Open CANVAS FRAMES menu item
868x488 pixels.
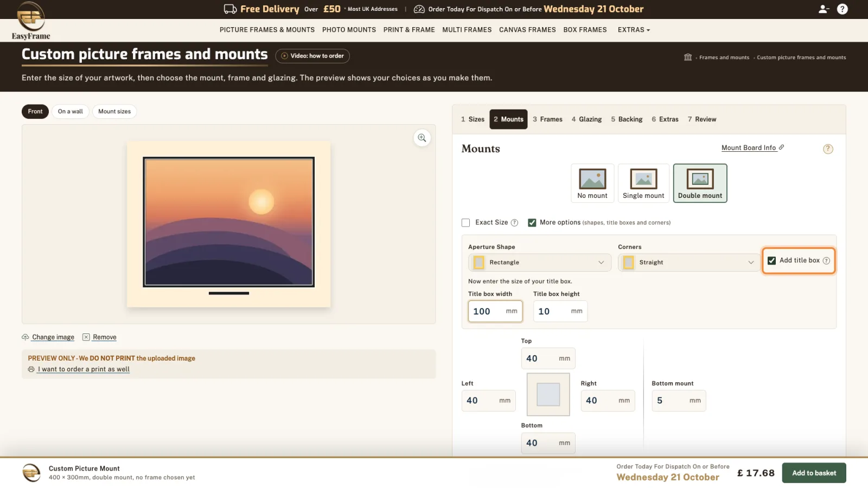527,30
